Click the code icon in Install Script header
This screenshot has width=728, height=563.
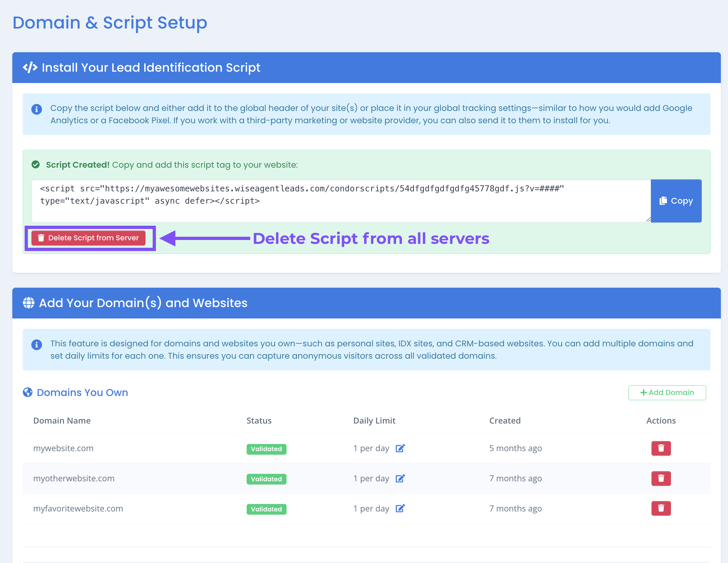[30, 67]
